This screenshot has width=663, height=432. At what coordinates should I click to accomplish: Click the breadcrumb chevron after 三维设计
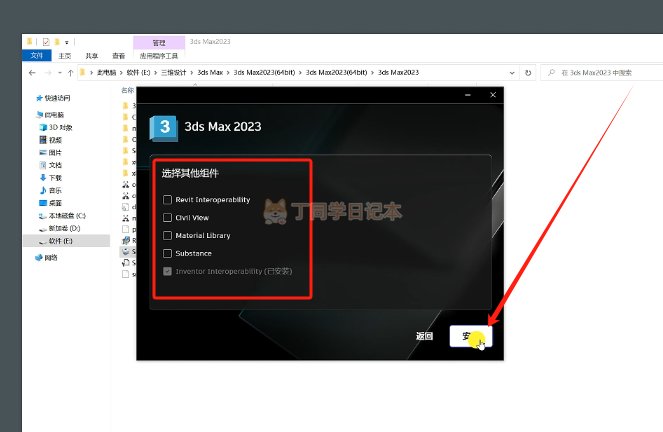[192, 73]
